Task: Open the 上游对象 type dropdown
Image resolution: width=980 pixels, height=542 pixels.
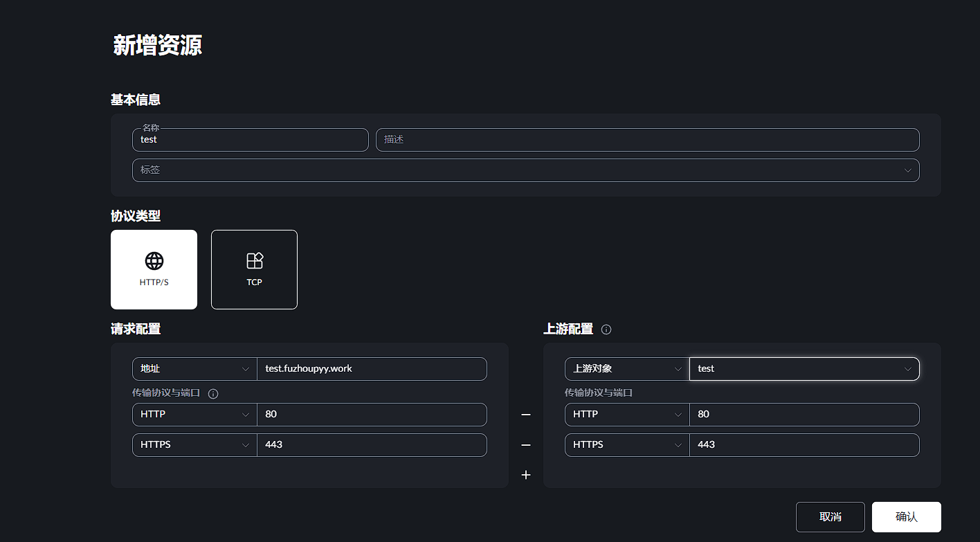Action: 627,369
